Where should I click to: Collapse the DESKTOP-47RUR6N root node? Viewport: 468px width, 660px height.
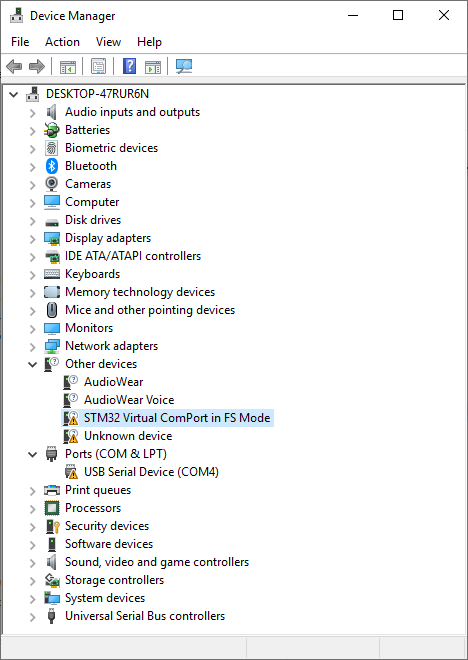tap(14, 94)
